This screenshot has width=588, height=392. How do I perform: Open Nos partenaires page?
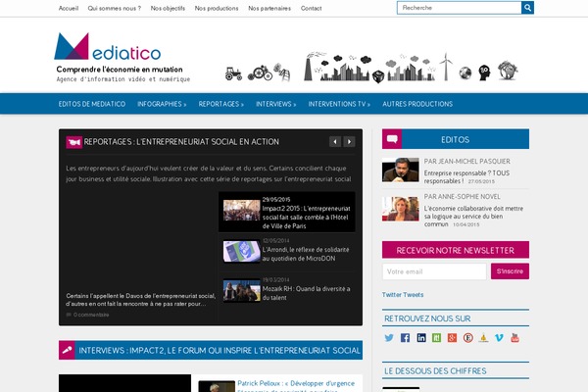(x=269, y=8)
